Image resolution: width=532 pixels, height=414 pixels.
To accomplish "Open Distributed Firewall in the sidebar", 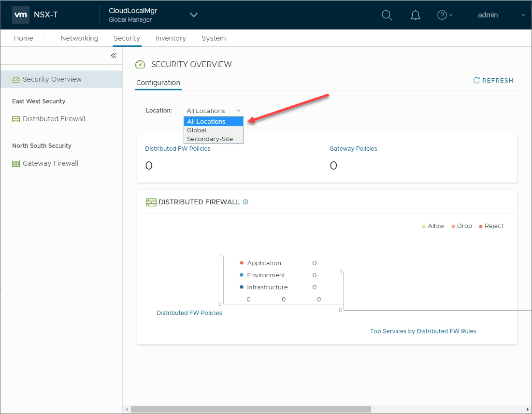I will click(54, 119).
